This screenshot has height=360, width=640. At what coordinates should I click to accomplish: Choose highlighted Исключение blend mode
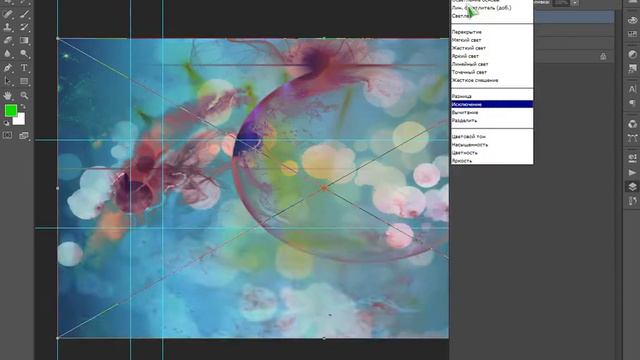(x=492, y=104)
